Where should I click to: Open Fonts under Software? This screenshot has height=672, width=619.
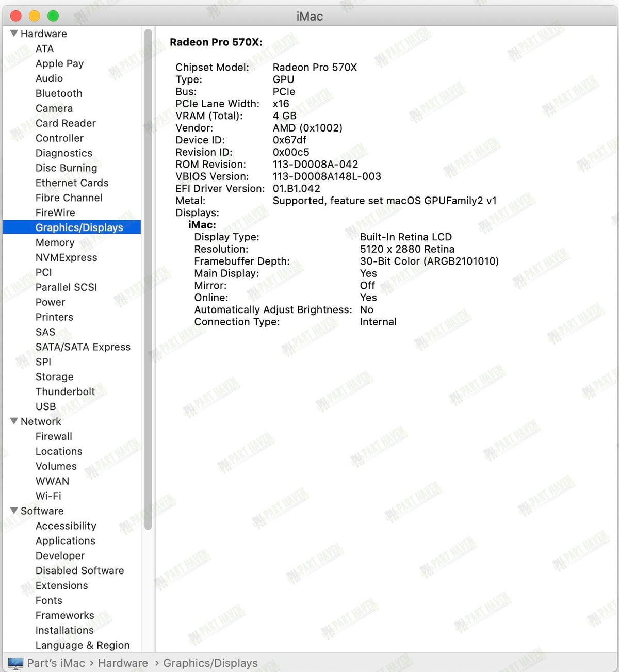coord(48,600)
